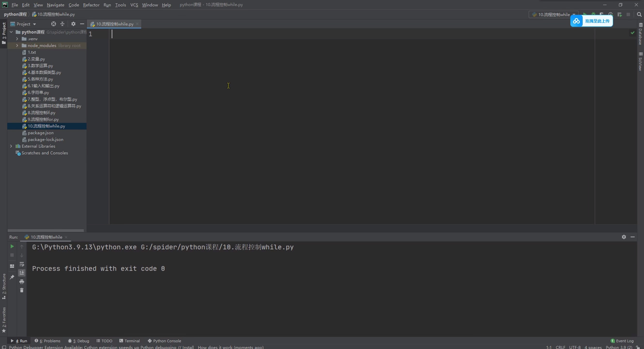The height and width of the screenshot is (349, 644).
Task: Toggle soft-wrap in Run console
Action: click(22, 264)
